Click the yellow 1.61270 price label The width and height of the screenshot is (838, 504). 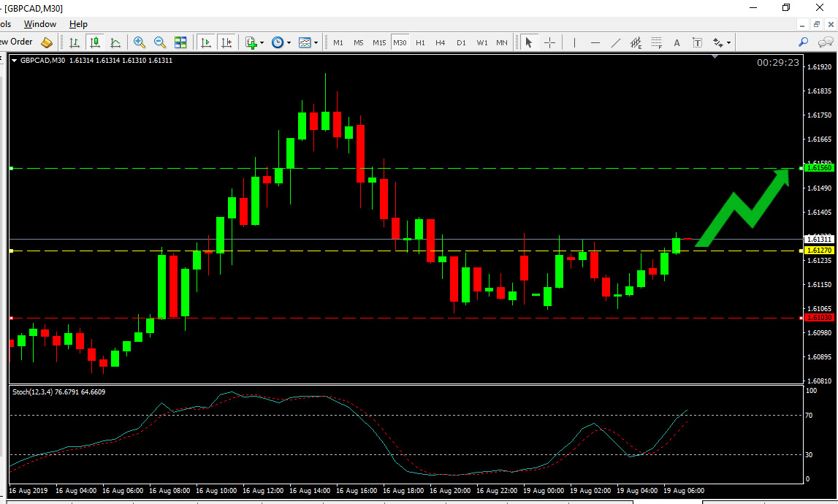[819, 250]
